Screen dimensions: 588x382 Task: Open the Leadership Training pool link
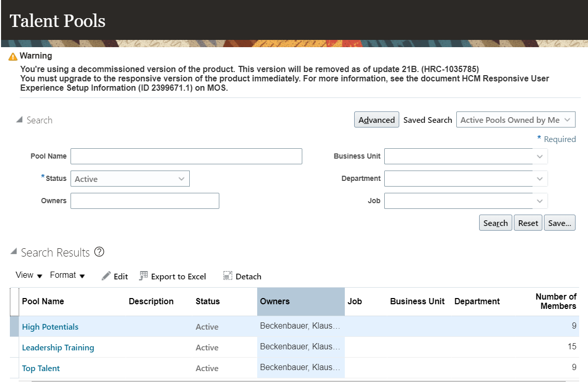pos(58,347)
